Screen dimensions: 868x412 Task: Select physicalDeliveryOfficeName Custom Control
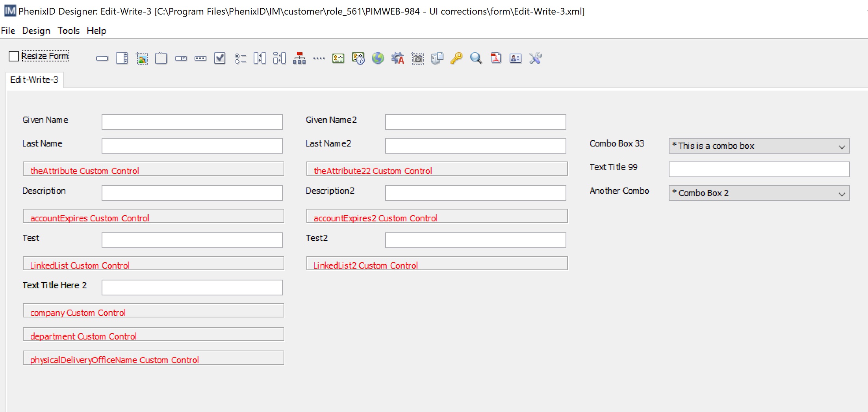tap(154, 358)
